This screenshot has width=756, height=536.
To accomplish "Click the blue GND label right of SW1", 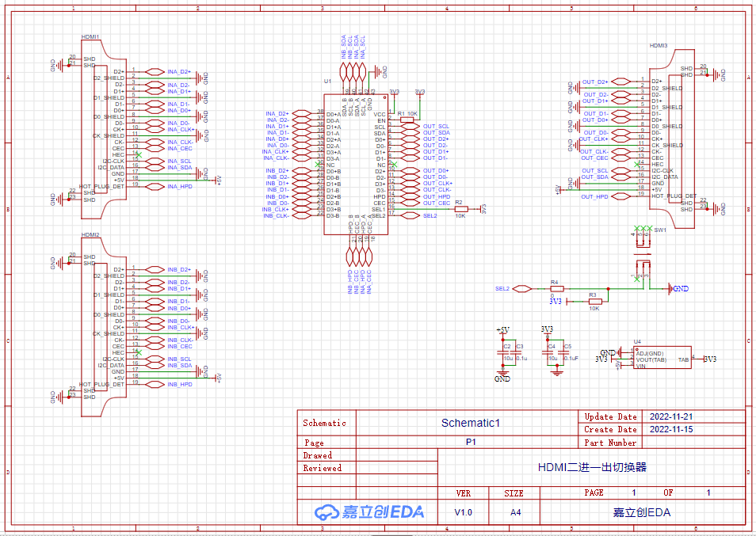I will coord(680,289).
